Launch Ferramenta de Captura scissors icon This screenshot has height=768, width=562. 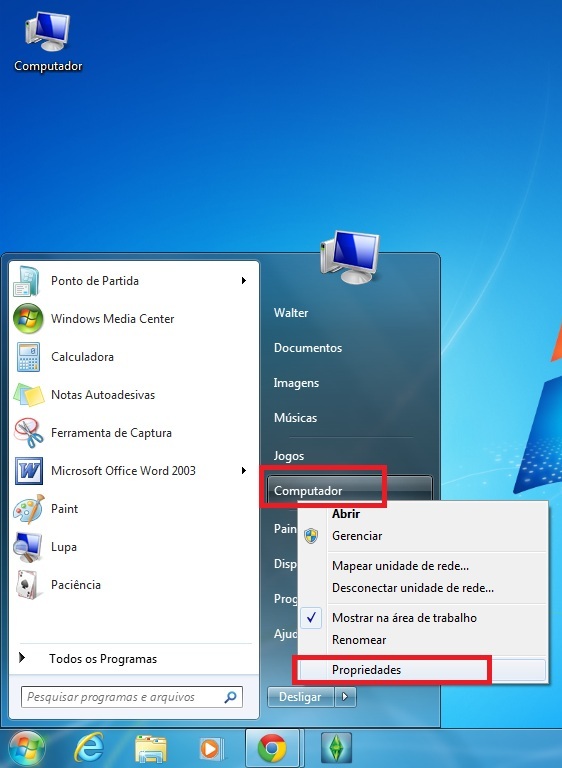click(x=28, y=432)
